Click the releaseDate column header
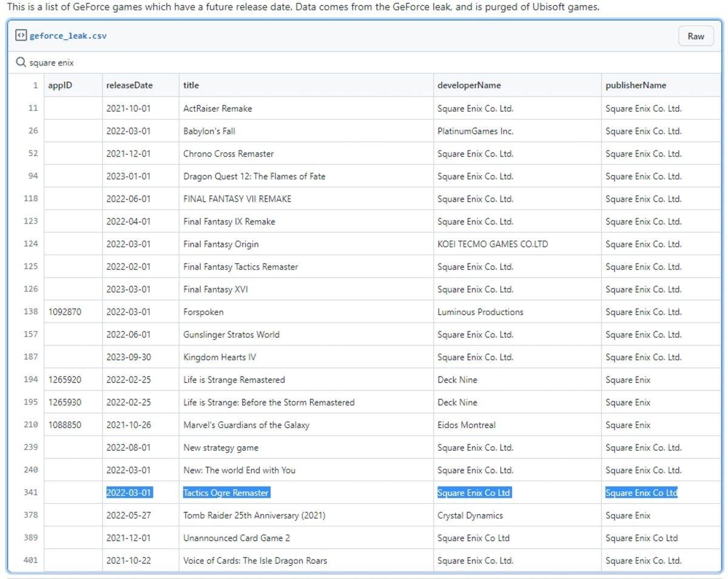 click(129, 85)
